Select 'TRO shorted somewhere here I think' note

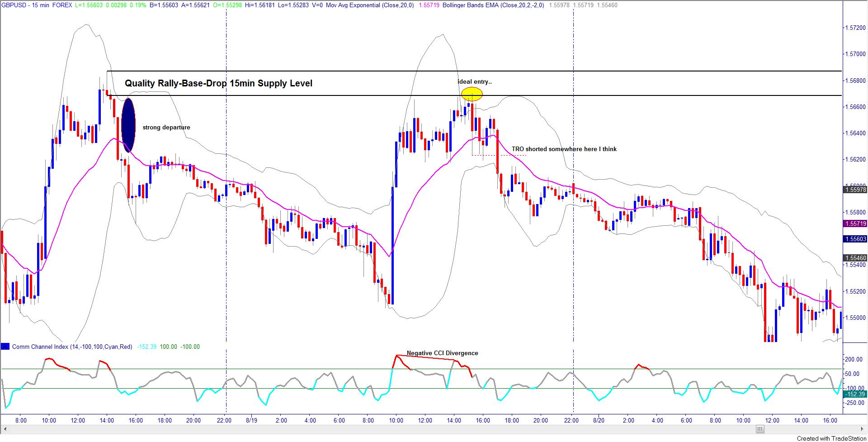tap(564, 149)
